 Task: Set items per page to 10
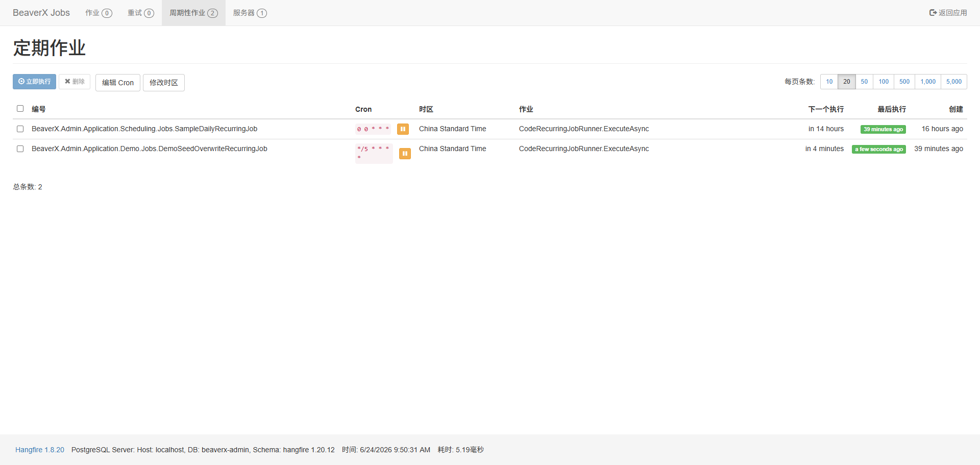829,82
